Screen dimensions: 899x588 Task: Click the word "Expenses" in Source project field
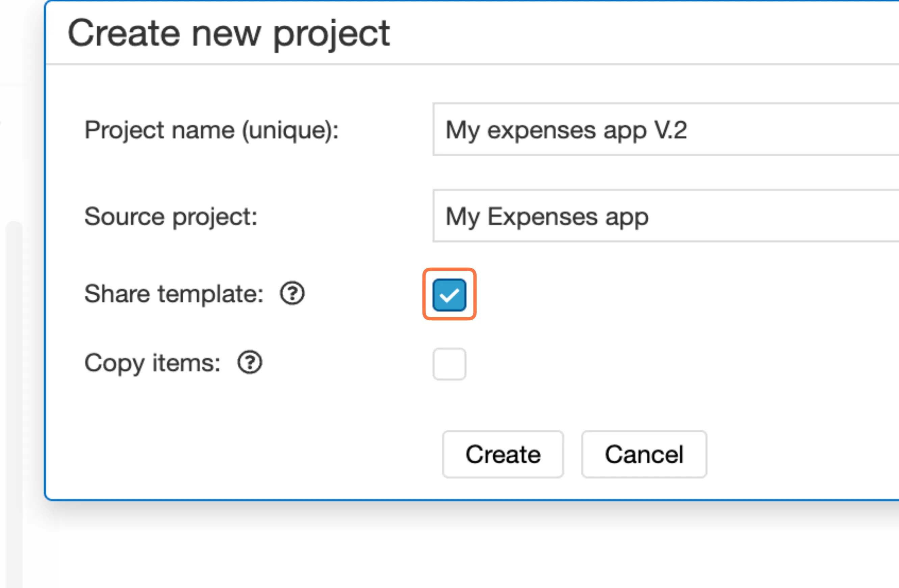(x=542, y=217)
